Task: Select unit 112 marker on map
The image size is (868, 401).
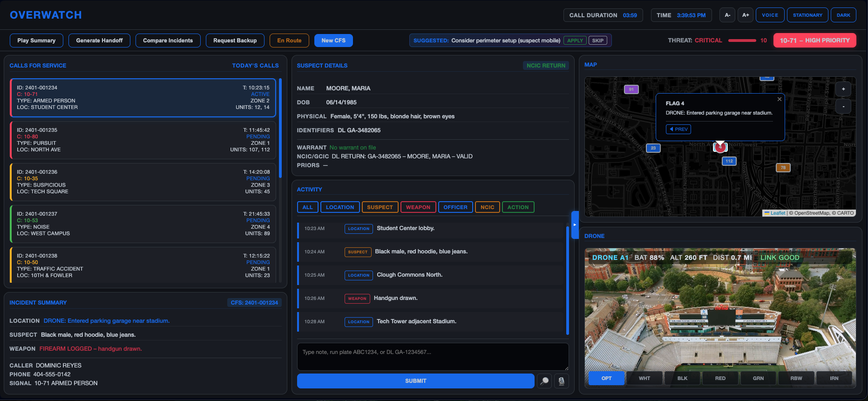Action: (729, 161)
